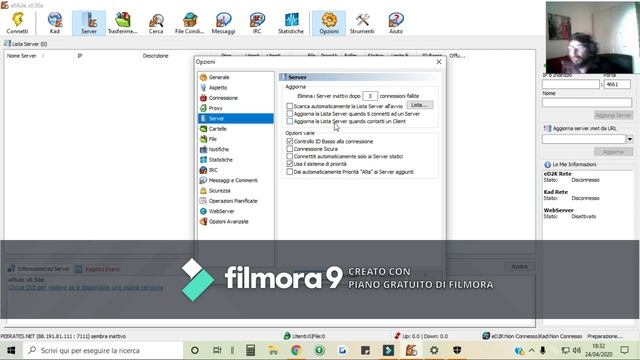Select the Server toolbar icon
The image size is (640, 360).
89,23
